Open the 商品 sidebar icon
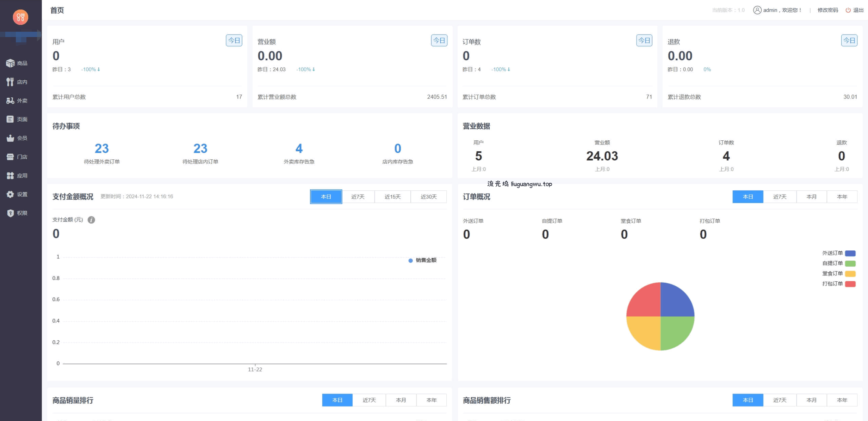Image resolution: width=868 pixels, height=421 pixels. click(10, 63)
